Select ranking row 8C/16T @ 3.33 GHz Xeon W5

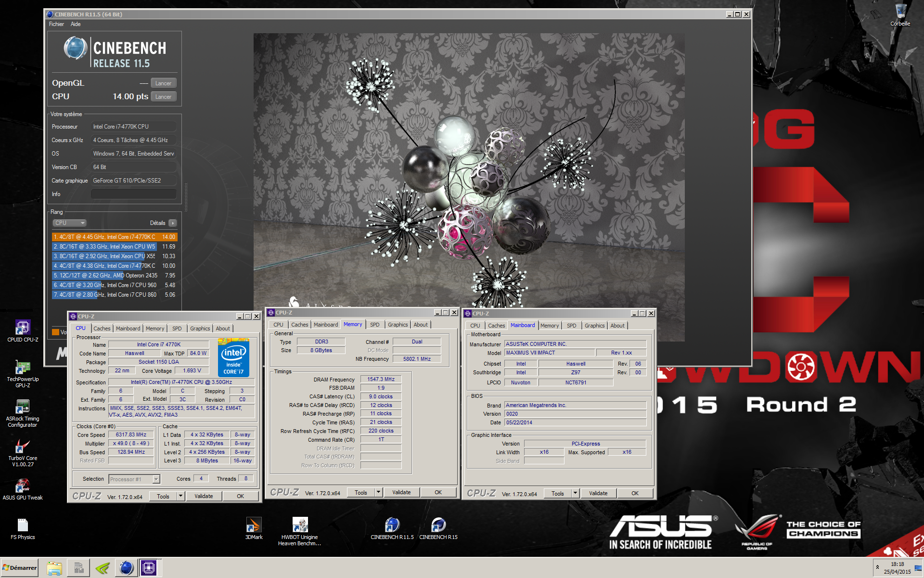click(x=115, y=247)
